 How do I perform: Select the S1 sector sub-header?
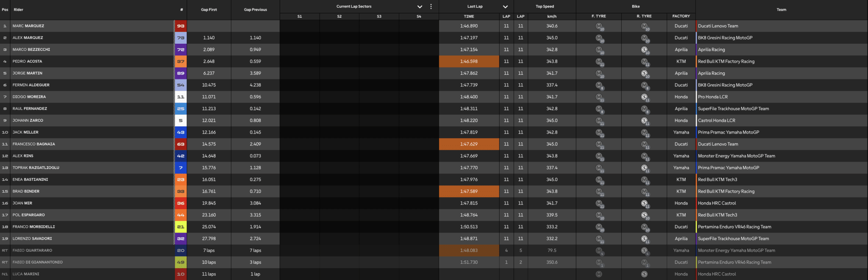[300, 17]
